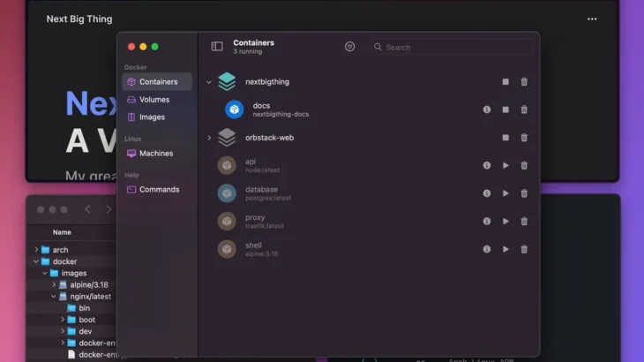Toggle the sidebar panel icon
The width and height of the screenshot is (644, 362).
217,47
